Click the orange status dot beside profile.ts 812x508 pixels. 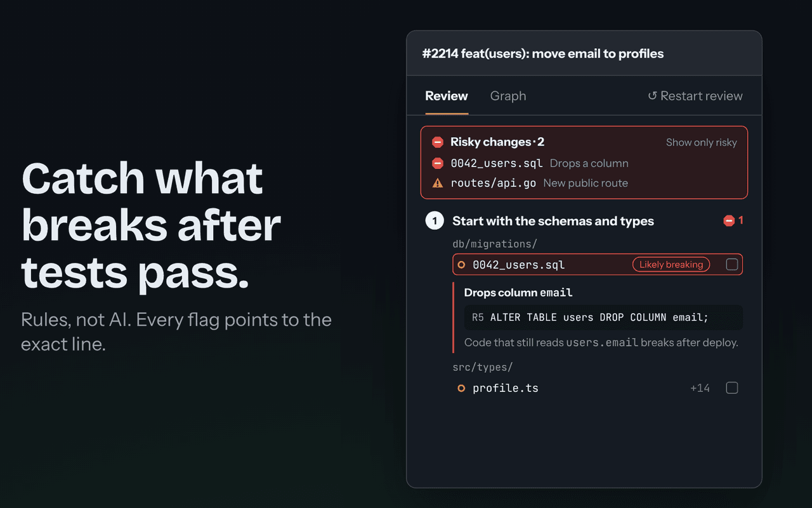461,388
